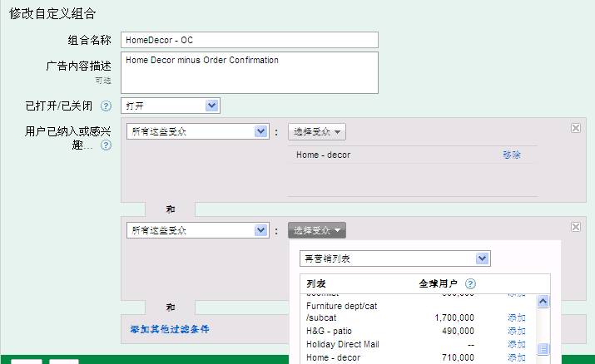This screenshot has height=364, width=595.
Task: Add the H&G - patio list
Action: point(517,331)
